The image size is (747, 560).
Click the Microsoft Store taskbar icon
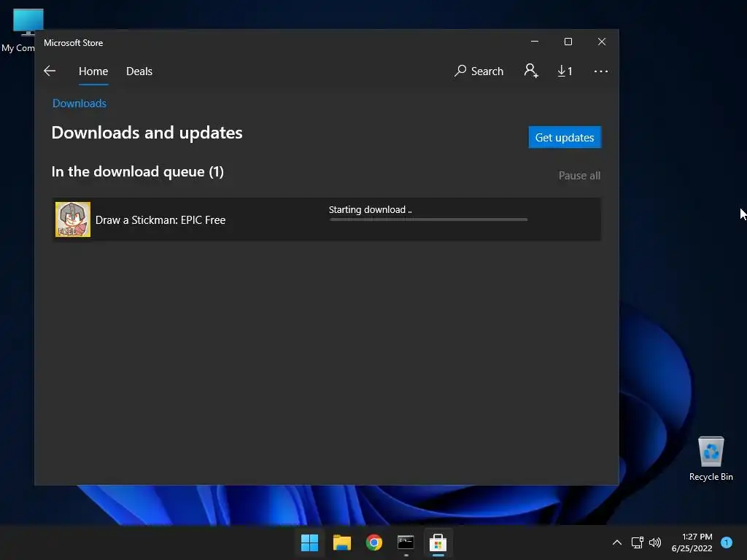438,542
